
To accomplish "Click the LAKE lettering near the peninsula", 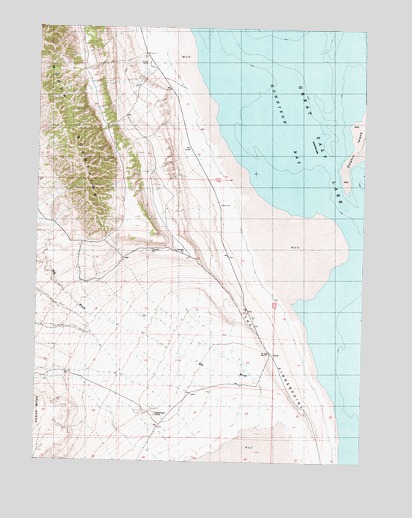I will click(337, 193).
